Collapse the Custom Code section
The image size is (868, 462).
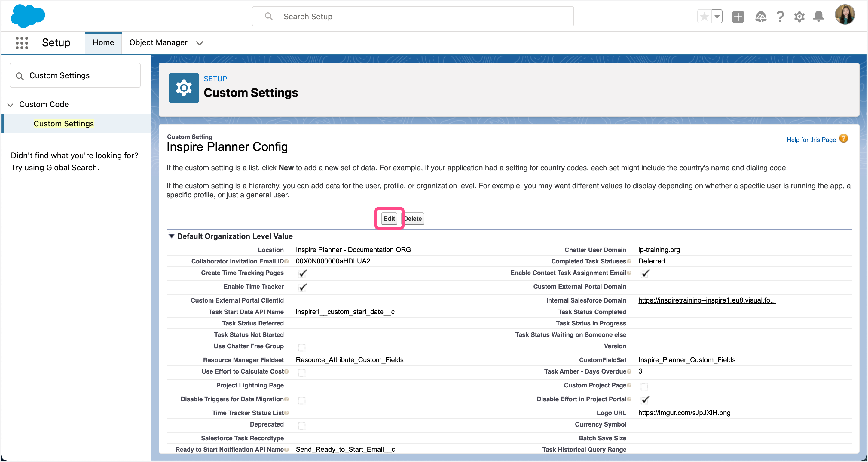click(10, 105)
